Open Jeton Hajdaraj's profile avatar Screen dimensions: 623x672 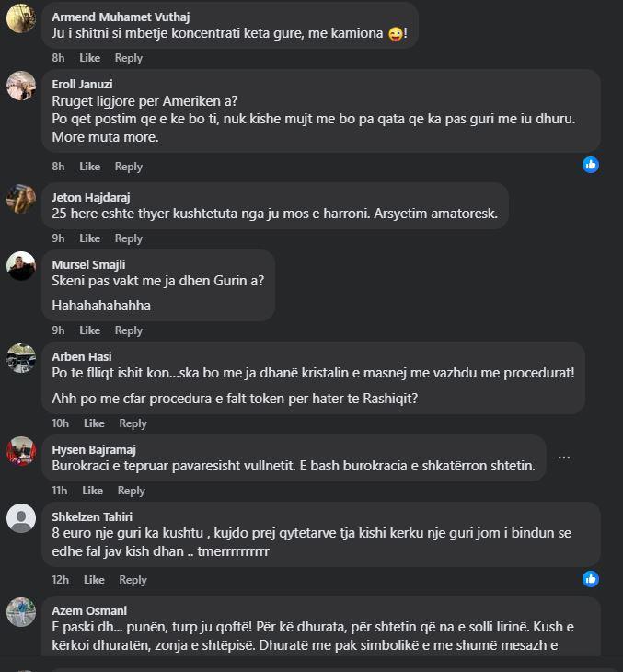click(21, 199)
